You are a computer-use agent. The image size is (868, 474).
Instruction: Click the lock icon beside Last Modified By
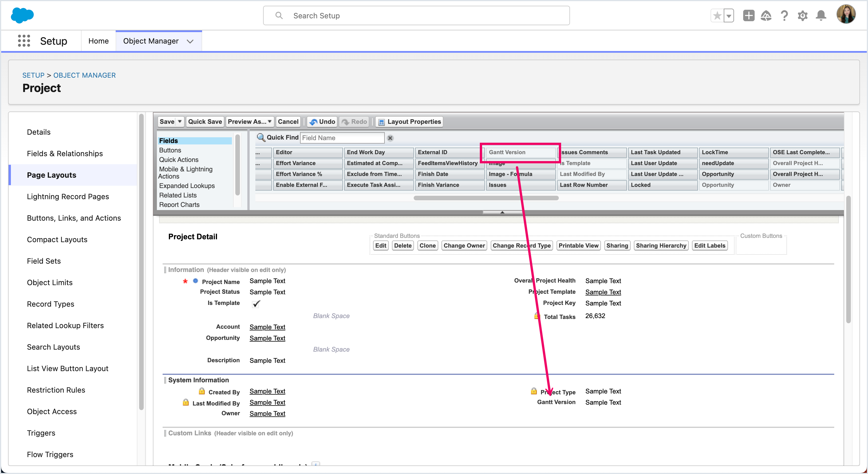coord(186,402)
